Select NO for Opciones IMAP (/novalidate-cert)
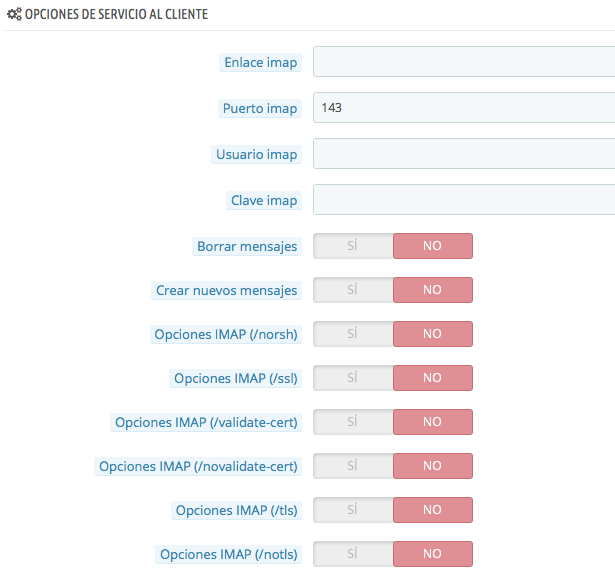 tap(433, 466)
